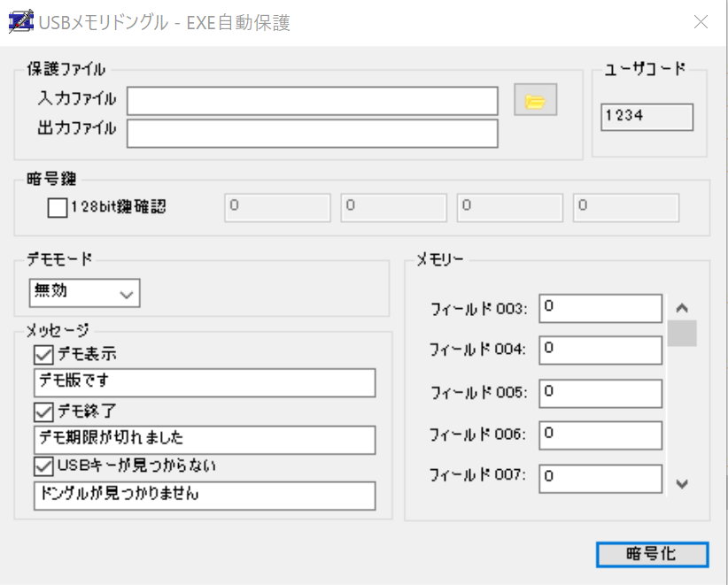Click the app icon in the title bar
Image resolution: width=728 pixels, height=585 pixels.
click(x=21, y=21)
